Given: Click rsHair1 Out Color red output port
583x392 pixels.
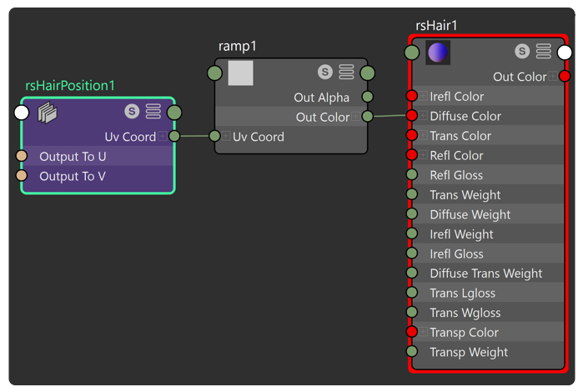Looking at the screenshot, I should tap(565, 76).
